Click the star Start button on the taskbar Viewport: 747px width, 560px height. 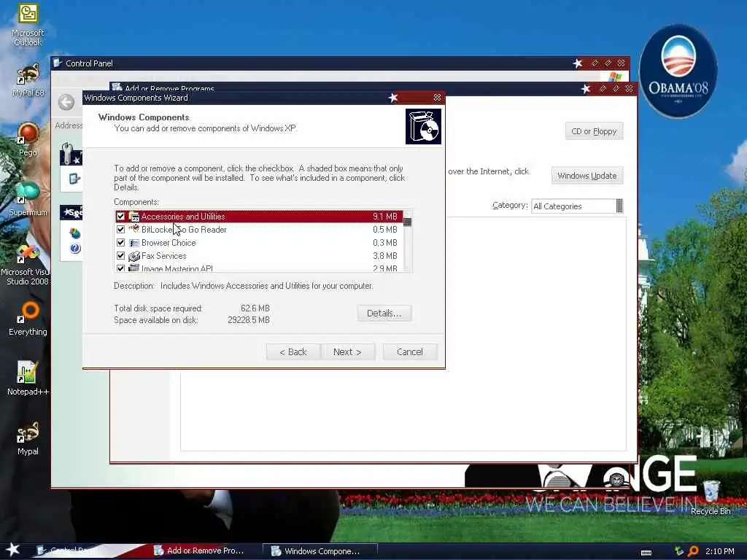click(x=12, y=550)
